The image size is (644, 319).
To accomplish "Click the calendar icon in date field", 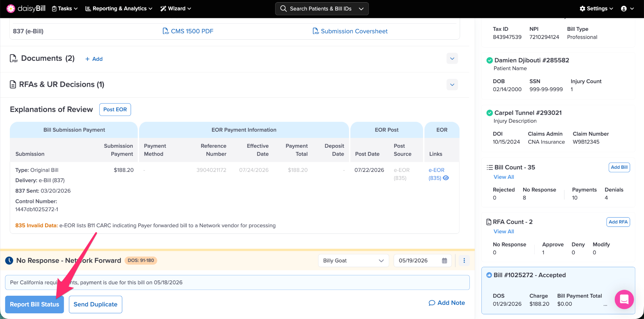I will point(444,261).
